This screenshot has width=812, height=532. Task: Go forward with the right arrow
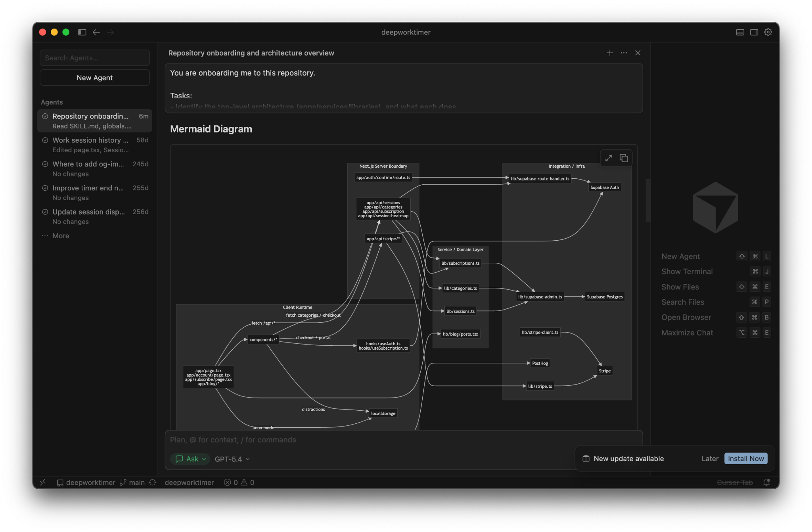[x=111, y=32]
